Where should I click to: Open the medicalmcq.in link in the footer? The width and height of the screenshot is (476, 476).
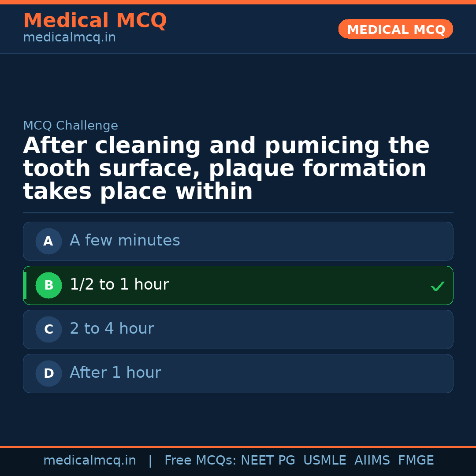point(90,460)
